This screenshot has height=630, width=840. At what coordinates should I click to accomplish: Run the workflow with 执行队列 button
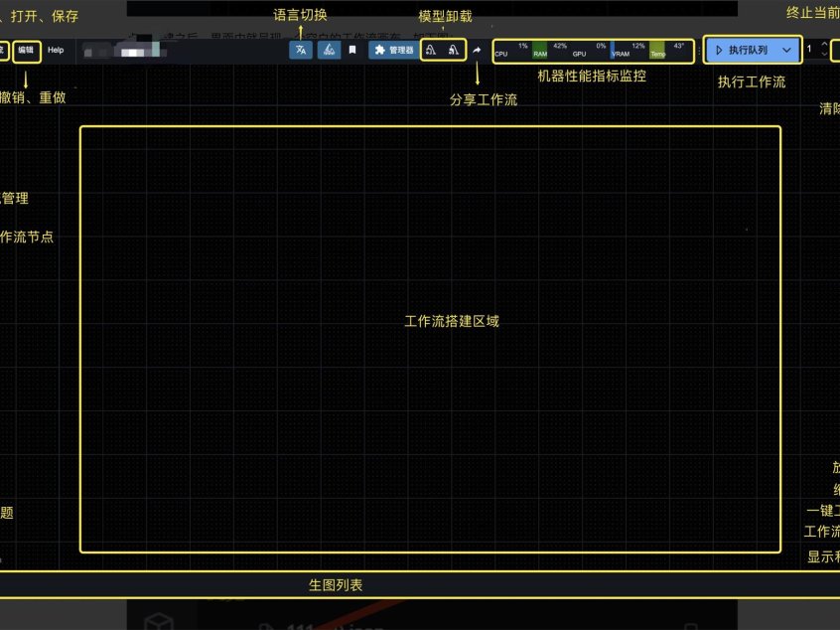(742, 51)
